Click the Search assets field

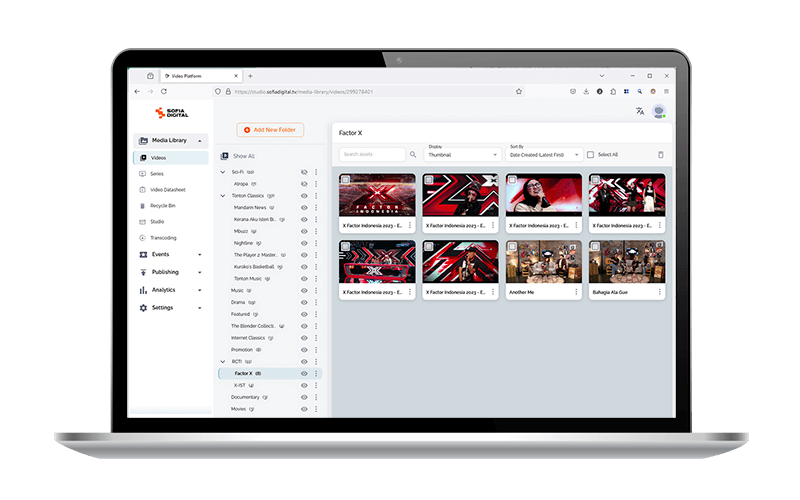tap(372, 155)
